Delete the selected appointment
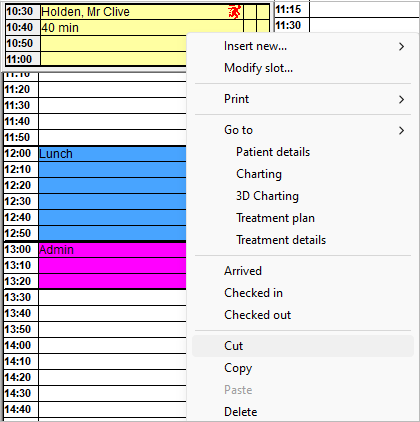The width and height of the screenshot is (420, 422). tap(241, 412)
